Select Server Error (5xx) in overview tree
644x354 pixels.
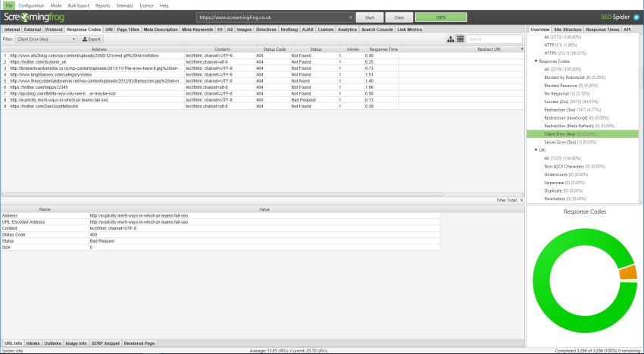(571, 143)
